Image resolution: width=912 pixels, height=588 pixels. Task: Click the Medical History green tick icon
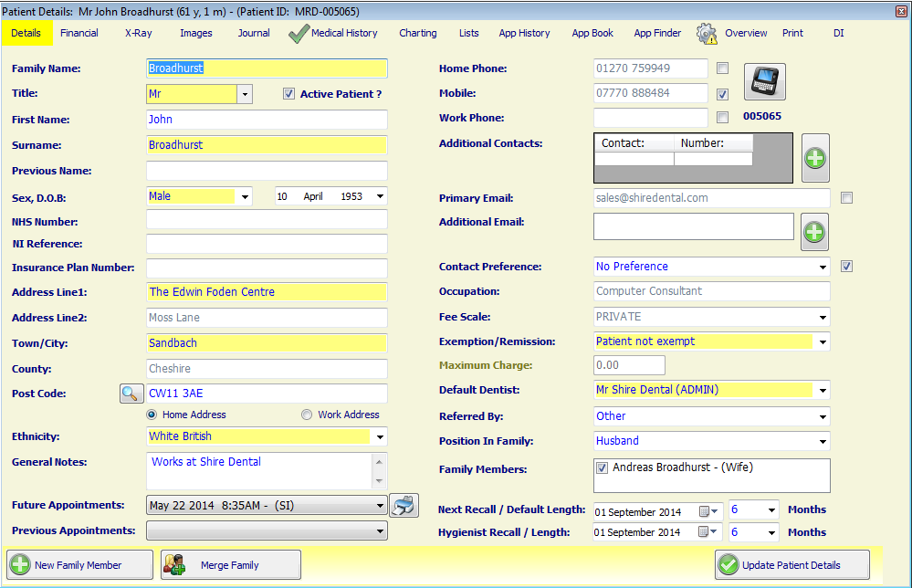[x=299, y=32]
